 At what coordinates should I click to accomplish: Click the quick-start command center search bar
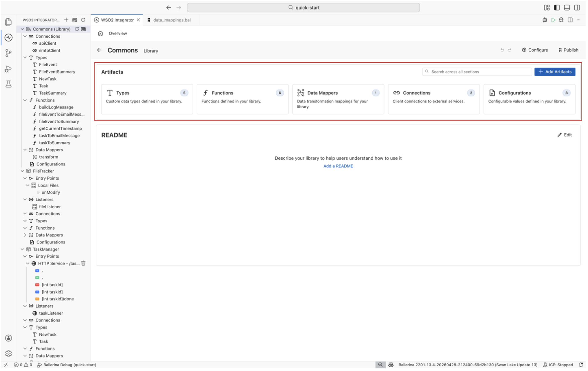(x=303, y=7)
